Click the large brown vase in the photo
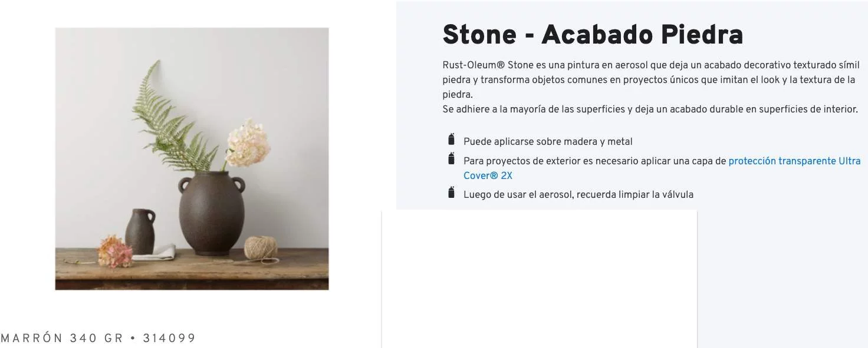Screen dimensions: 868x348 (x=211, y=213)
